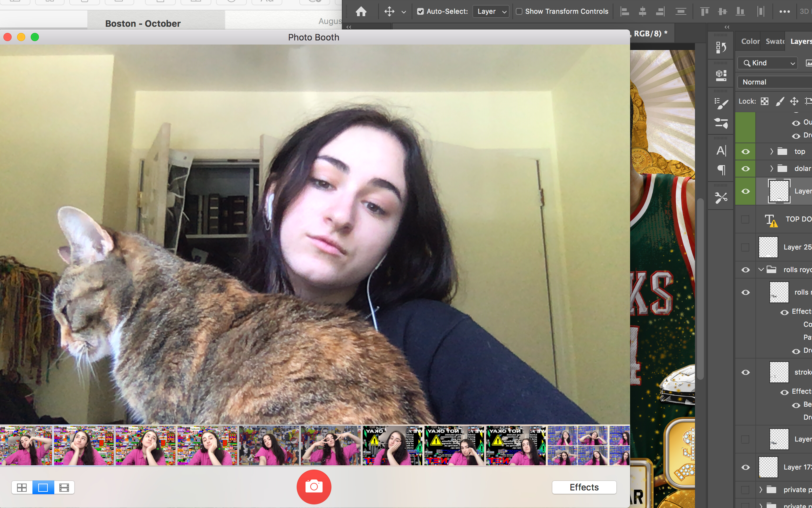Viewport: 812px width, 508px height.
Task: Open the Tool Presets panel icon
Action: click(721, 198)
